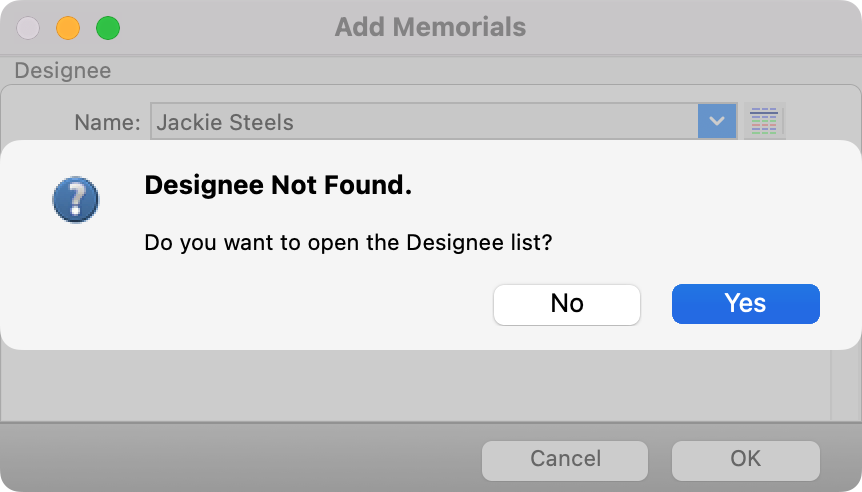Open the Designee list icon beside Name
Image resolution: width=862 pixels, height=492 pixels.
(x=763, y=122)
